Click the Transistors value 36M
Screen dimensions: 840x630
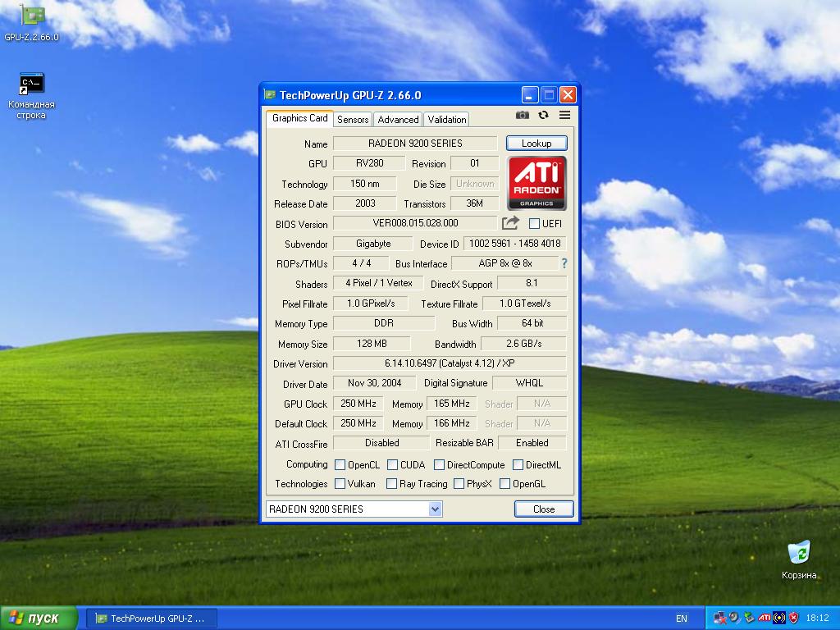pos(475,203)
